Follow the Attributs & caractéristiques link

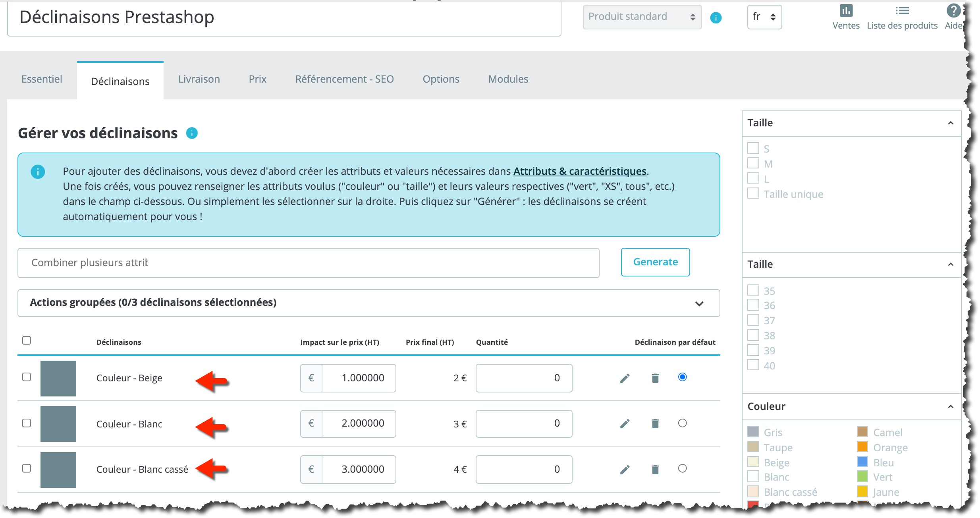pyautogui.click(x=580, y=171)
